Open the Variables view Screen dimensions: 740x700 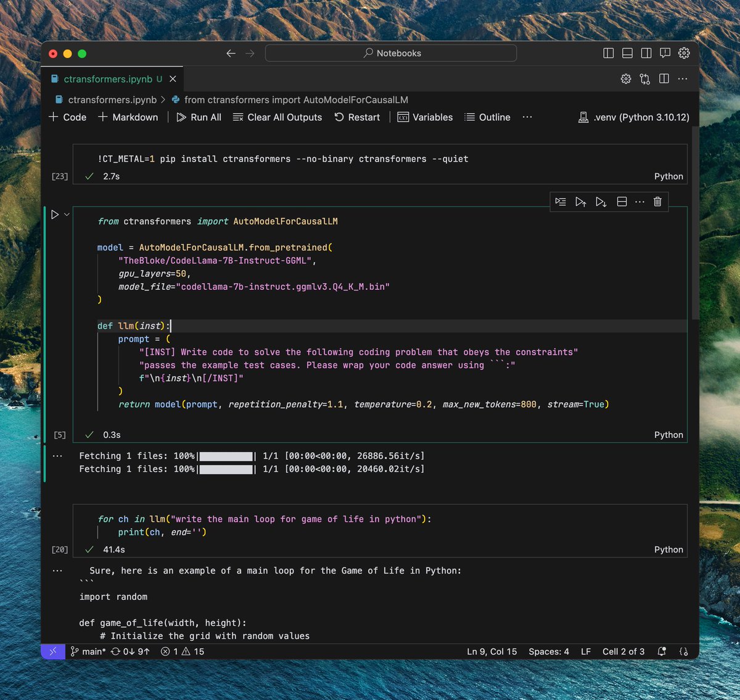pyautogui.click(x=425, y=117)
